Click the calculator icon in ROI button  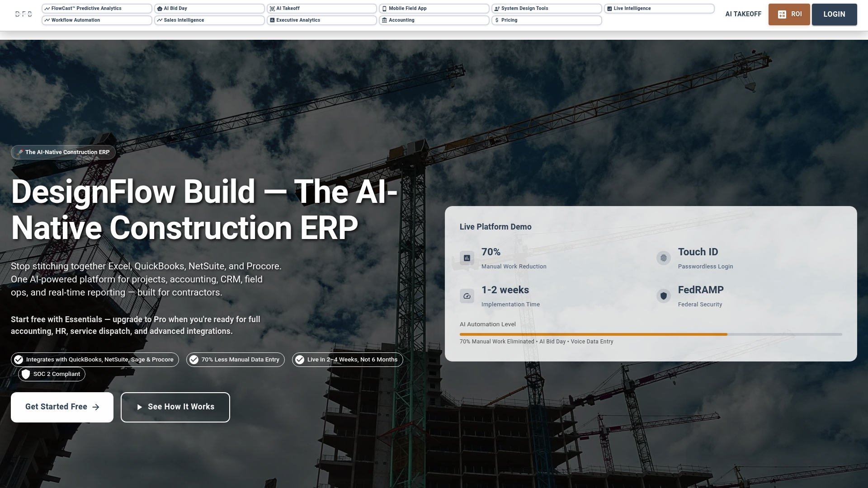782,14
